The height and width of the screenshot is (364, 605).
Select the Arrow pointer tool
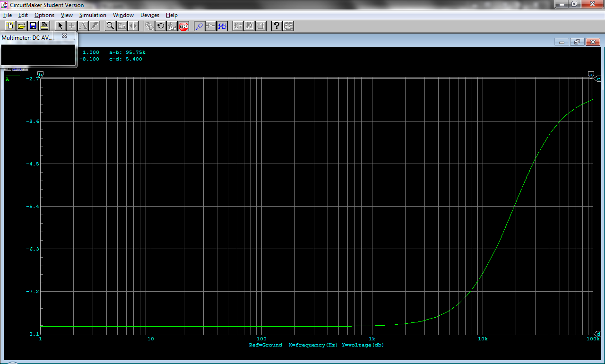(60, 26)
